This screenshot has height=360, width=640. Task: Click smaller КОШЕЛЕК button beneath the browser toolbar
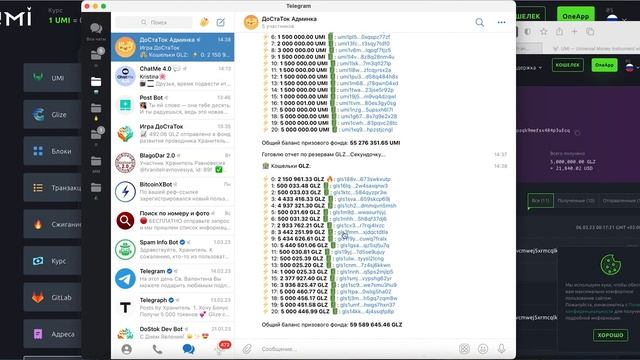(x=568, y=65)
